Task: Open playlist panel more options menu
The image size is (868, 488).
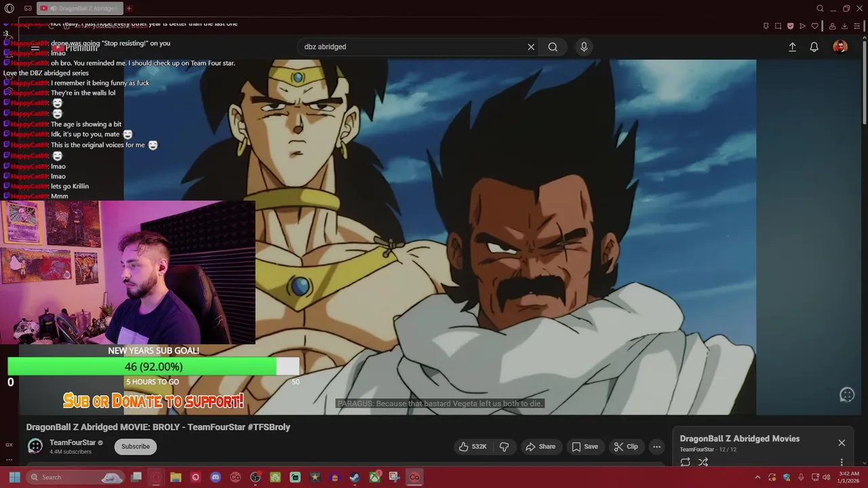Action: tap(842, 462)
